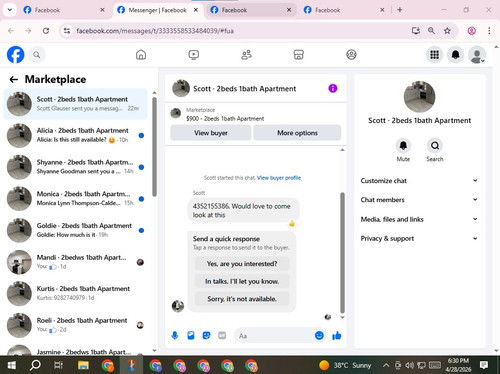The image size is (500, 374).
Task: Bookmark this page with the star icon
Action: [x=447, y=31]
